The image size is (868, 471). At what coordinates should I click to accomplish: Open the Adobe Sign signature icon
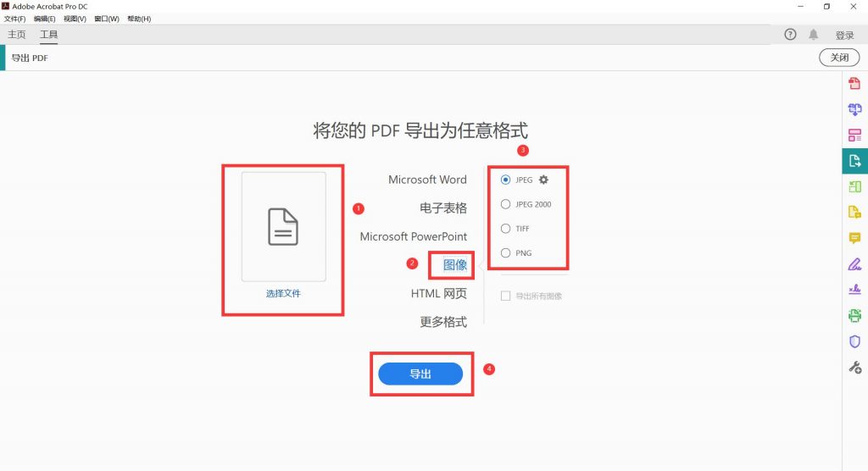tap(854, 290)
